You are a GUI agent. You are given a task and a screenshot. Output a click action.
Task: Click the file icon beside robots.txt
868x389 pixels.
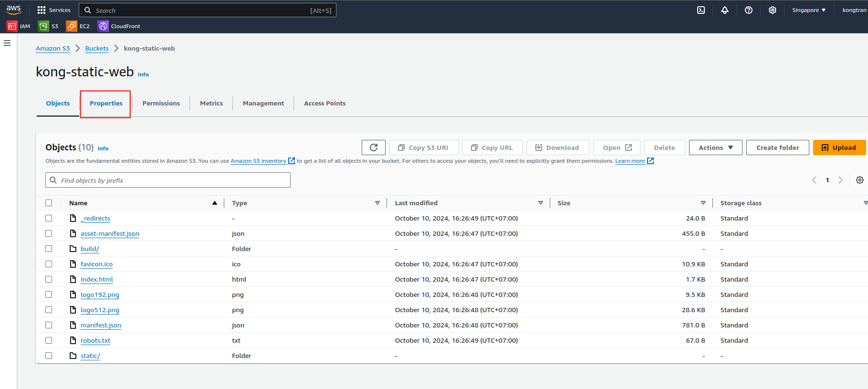tap(73, 340)
